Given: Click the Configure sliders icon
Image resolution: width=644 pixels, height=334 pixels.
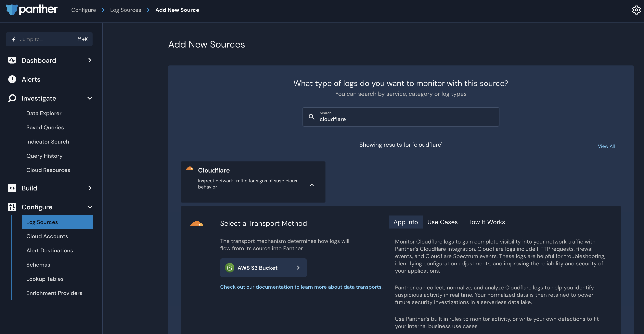Looking at the screenshot, I should (x=12, y=207).
